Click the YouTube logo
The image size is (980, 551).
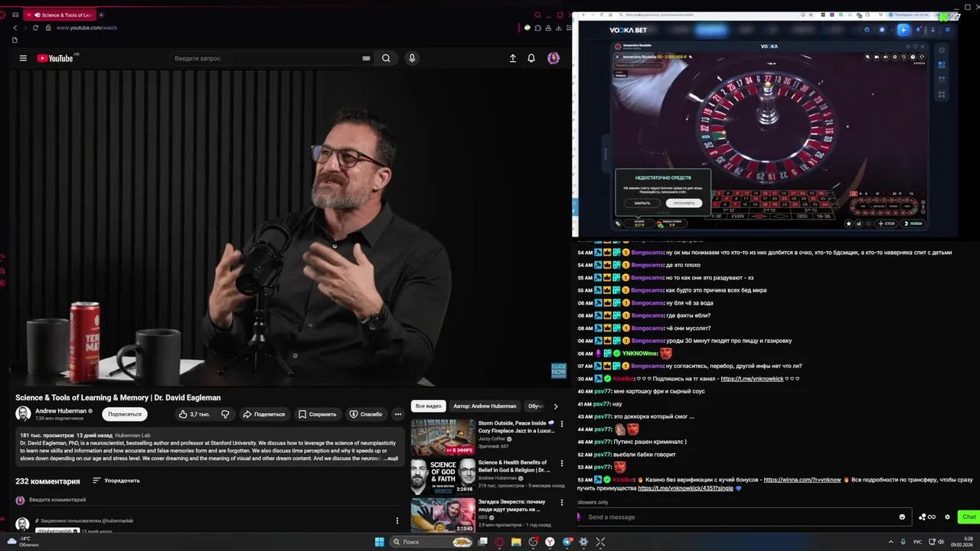tap(54, 58)
